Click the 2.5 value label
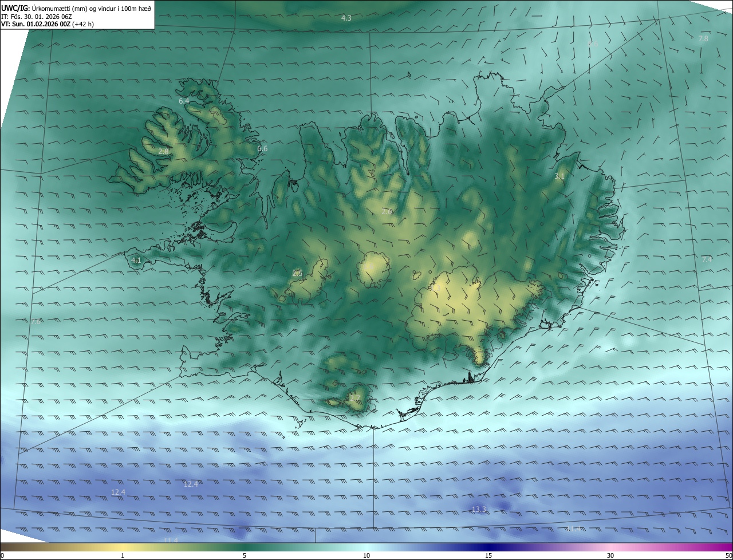 pyautogui.click(x=297, y=274)
